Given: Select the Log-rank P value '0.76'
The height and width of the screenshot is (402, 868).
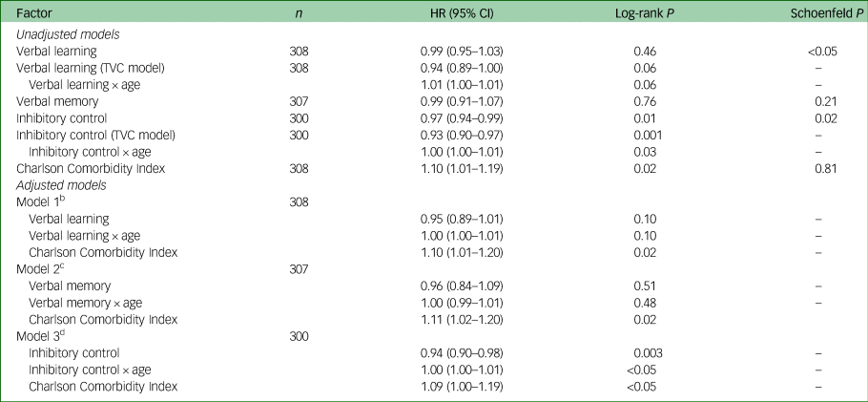Looking at the screenshot, I should [649, 101].
